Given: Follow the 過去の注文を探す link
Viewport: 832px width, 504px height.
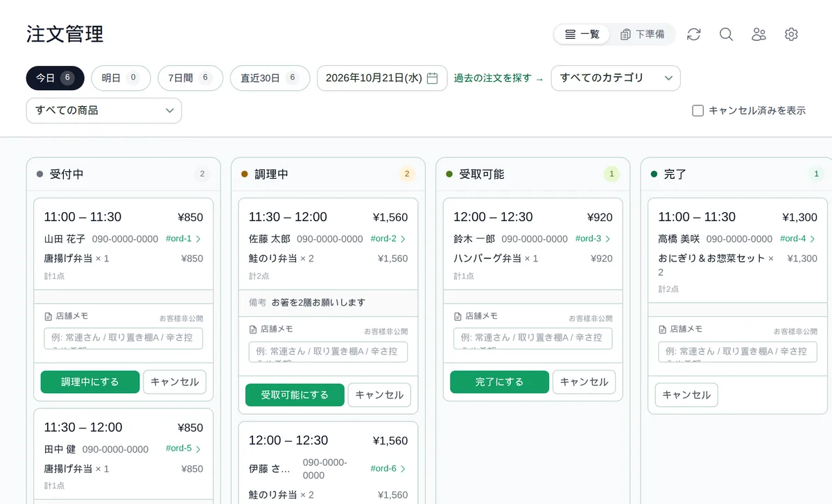Looking at the screenshot, I should pos(499,78).
